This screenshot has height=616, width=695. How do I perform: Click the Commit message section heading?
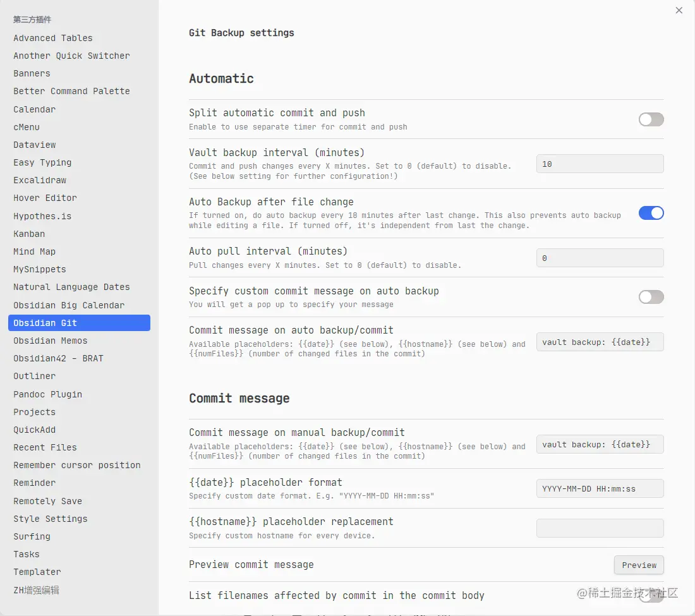239,399
